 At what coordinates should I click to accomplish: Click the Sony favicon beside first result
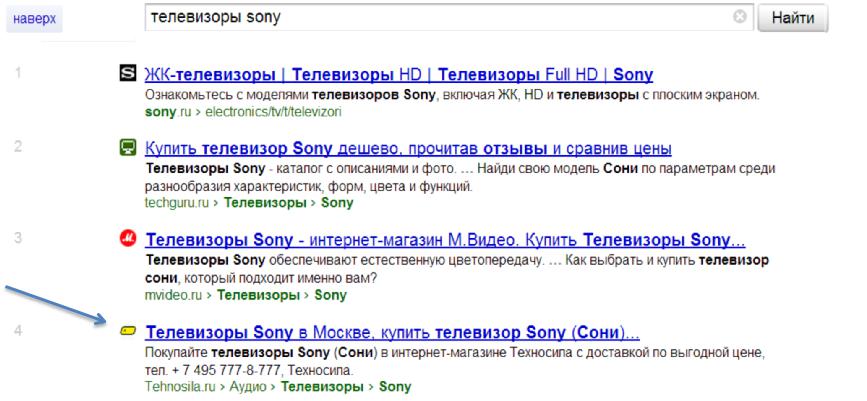[x=127, y=74]
